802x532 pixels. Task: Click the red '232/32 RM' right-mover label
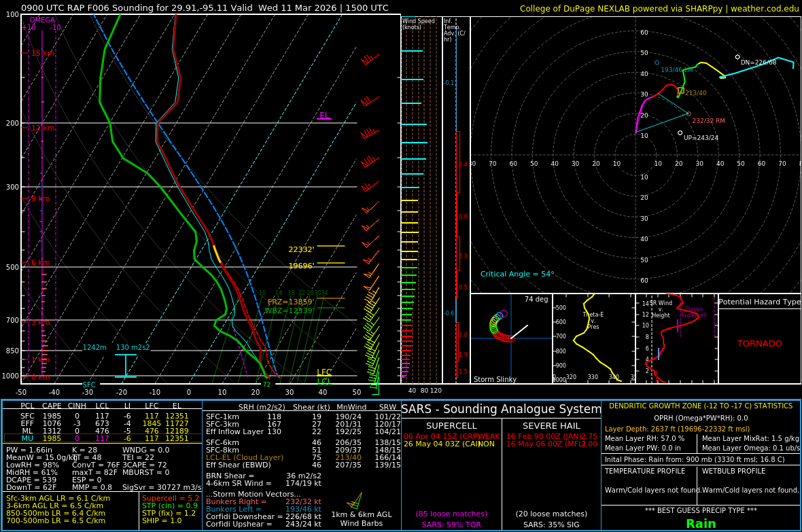click(x=708, y=121)
